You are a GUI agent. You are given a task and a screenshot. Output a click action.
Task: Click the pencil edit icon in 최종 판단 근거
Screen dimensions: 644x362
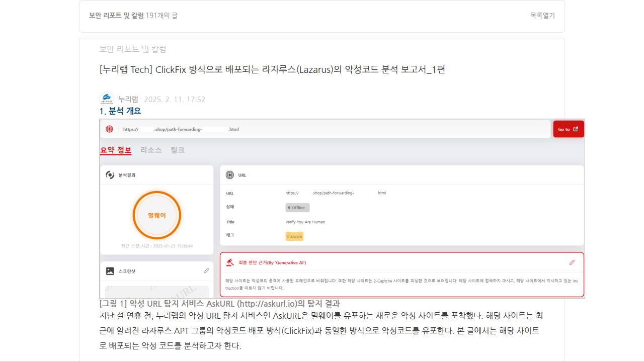point(572,262)
